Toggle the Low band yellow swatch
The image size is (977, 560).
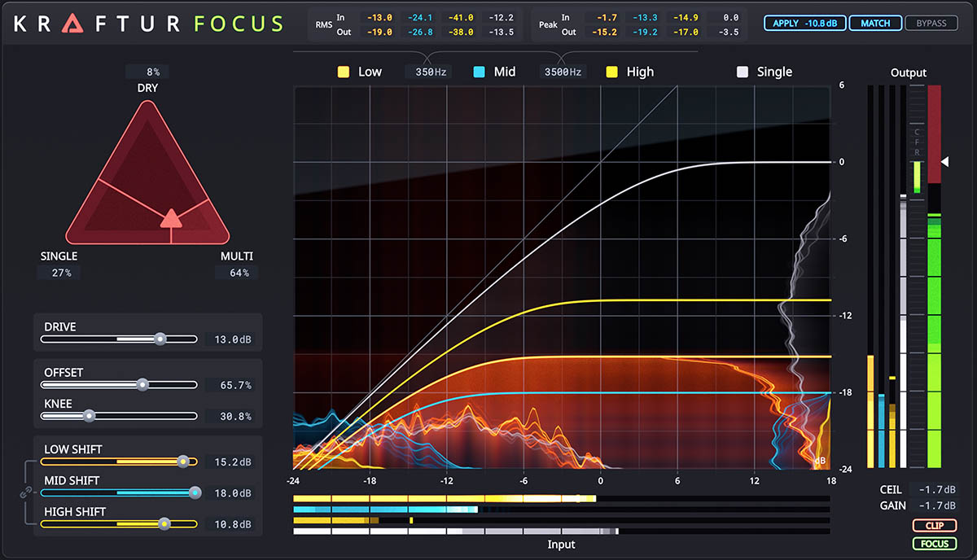pyautogui.click(x=344, y=72)
